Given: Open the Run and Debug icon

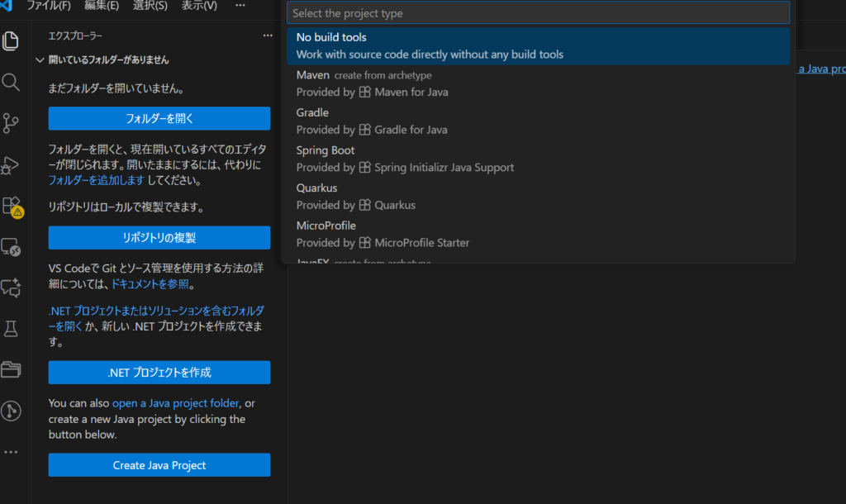Looking at the screenshot, I should click(11, 165).
